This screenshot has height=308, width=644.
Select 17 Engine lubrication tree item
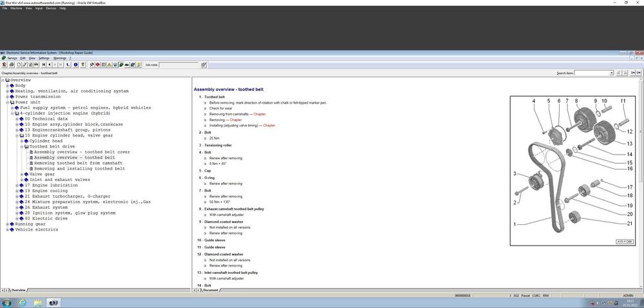(51, 185)
